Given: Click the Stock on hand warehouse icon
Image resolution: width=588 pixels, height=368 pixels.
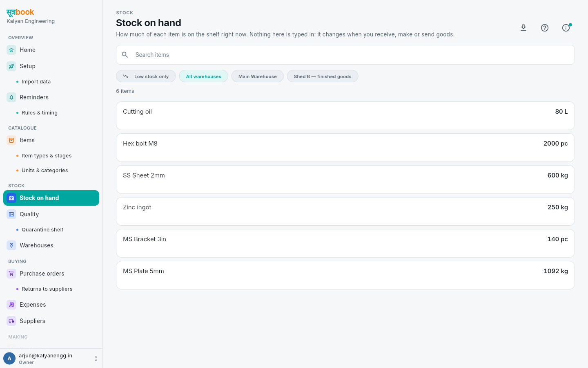Looking at the screenshot, I should coord(11,198).
